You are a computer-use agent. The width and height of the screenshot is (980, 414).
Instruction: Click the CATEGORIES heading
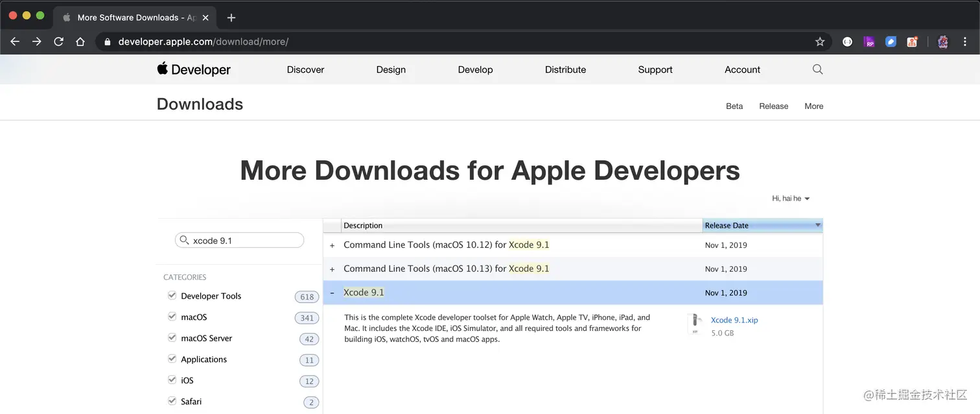pos(185,277)
